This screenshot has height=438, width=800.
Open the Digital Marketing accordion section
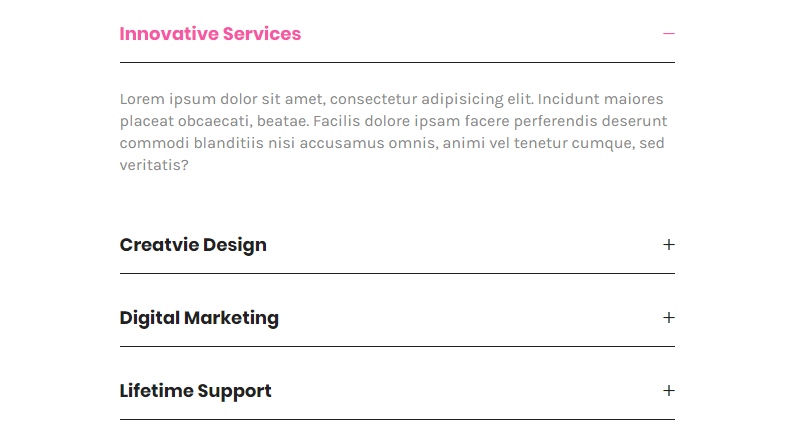pyautogui.click(x=199, y=318)
